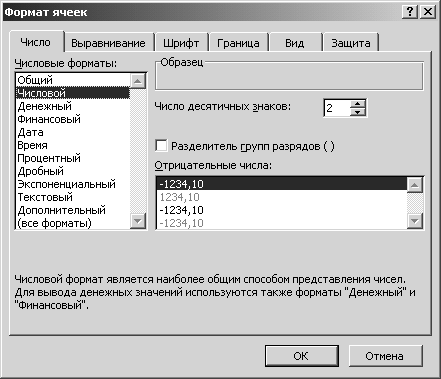Go to the Защита tab
Viewport: 441px width, 379px height.
pos(351,43)
